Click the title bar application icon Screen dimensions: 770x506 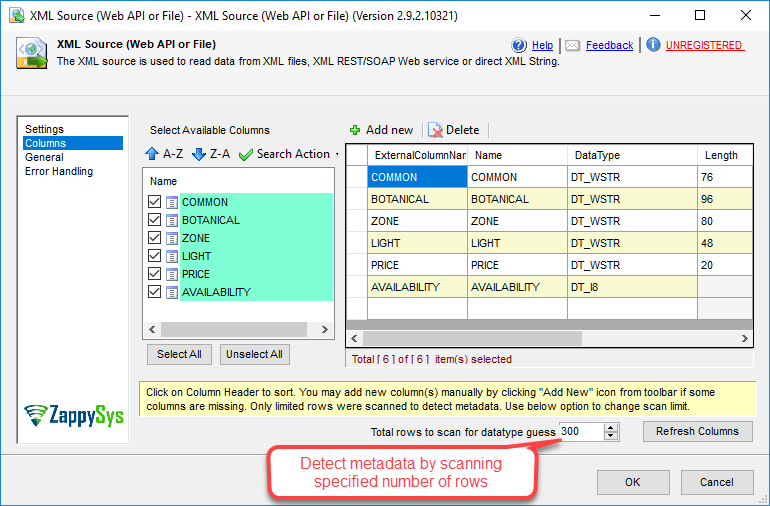(x=17, y=15)
